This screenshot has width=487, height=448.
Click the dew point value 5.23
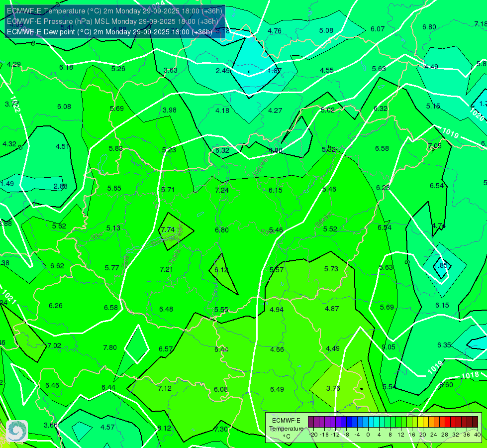pyautogui.click(x=169, y=150)
